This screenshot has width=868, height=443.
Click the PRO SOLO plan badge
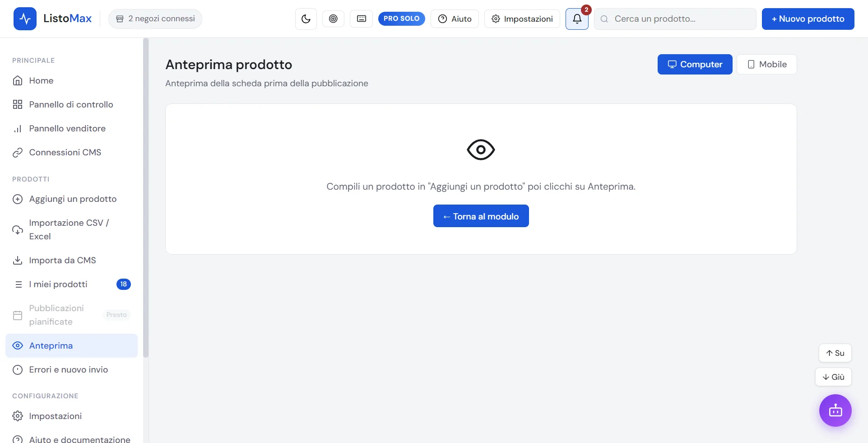[x=401, y=19]
